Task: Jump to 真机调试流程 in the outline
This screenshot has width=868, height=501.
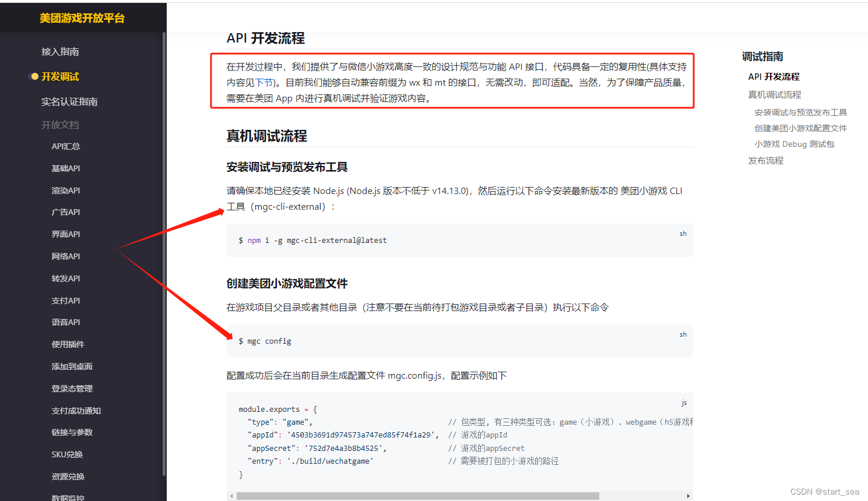Action: 775,94
